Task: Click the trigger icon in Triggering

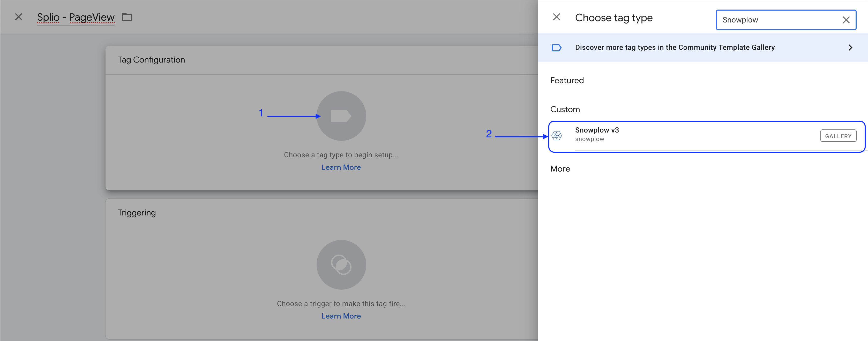Action: tap(341, 265)
